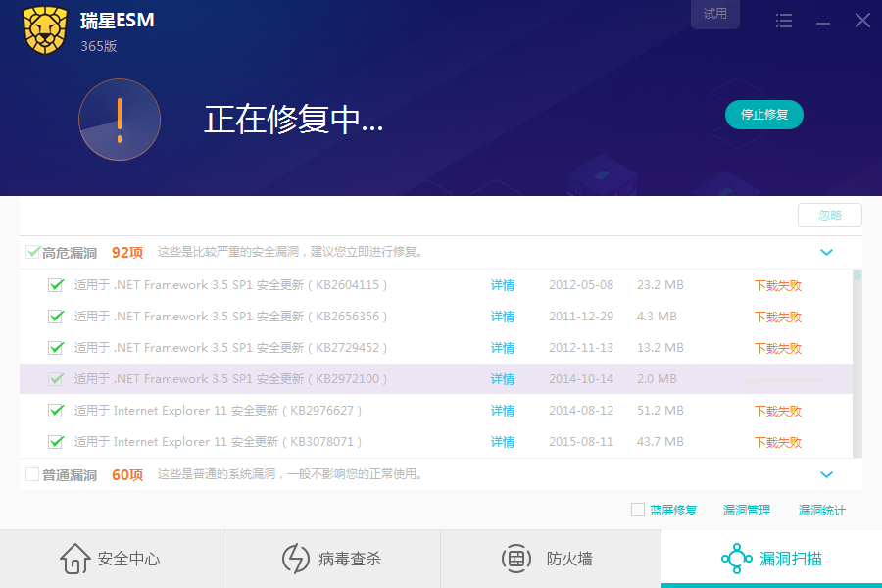Toggle the KB2972100 update checkbox
Viewport: 882px width, 588px height.
pyautogui.click(x=56, y=379)
